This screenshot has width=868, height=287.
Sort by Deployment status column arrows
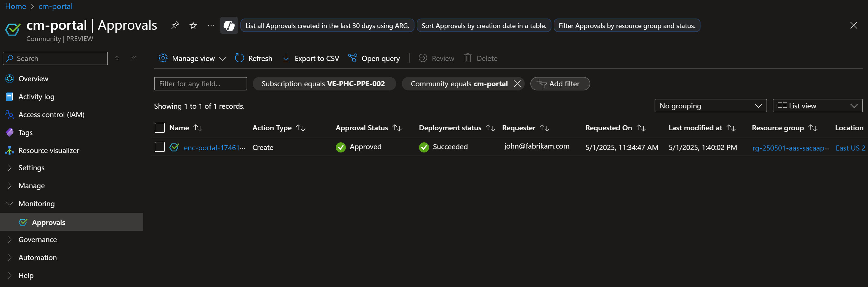click(x=491, y=128)
